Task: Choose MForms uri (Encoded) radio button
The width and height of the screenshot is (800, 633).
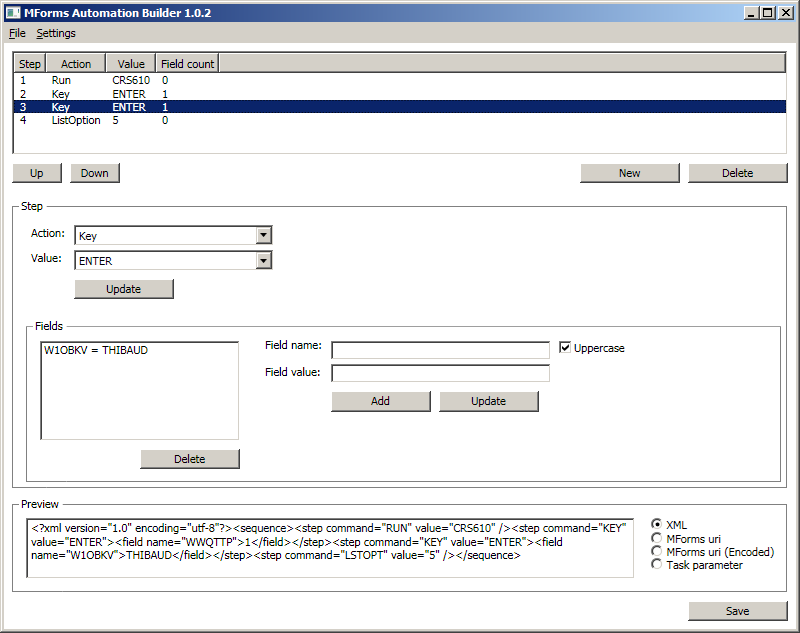Action: coord(657,552)
